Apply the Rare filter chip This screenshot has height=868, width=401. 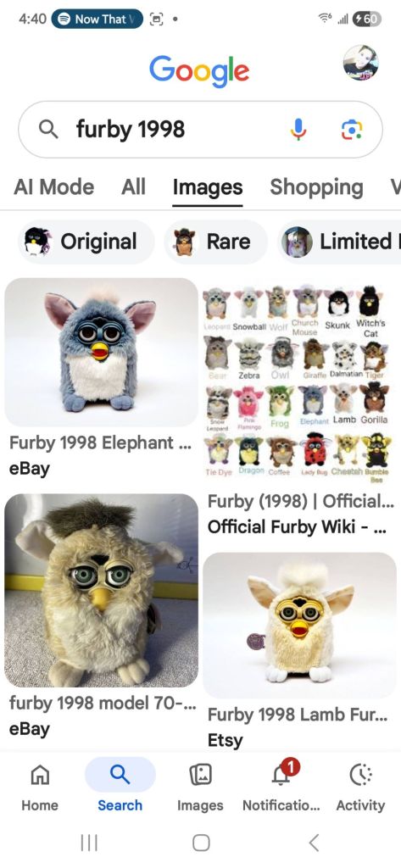point(215,242)
